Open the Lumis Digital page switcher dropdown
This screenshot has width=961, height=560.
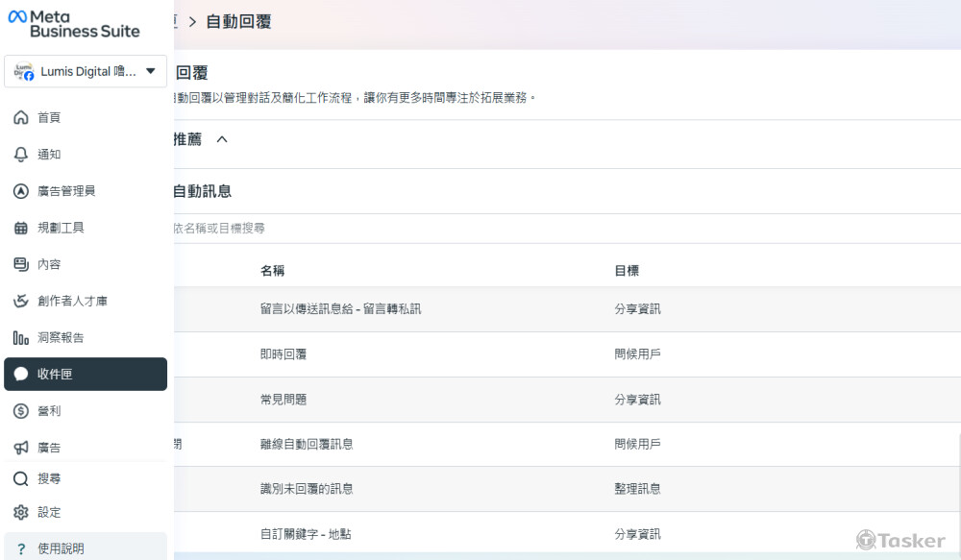(x=85, y=71)
